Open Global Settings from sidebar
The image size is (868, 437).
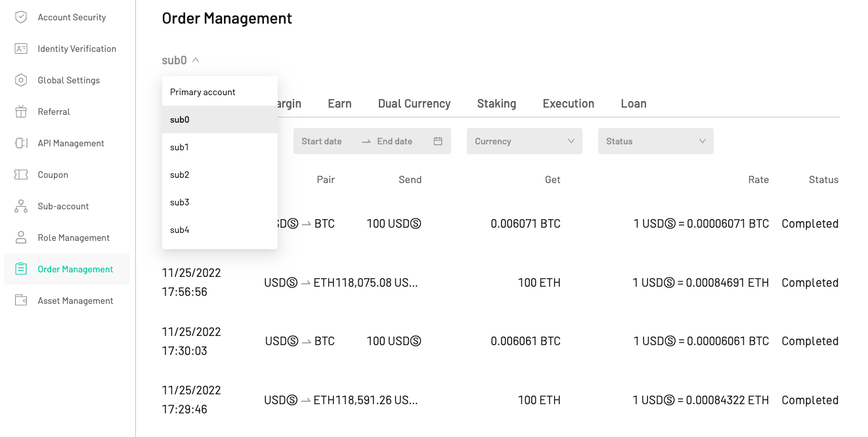click(67, 80)
